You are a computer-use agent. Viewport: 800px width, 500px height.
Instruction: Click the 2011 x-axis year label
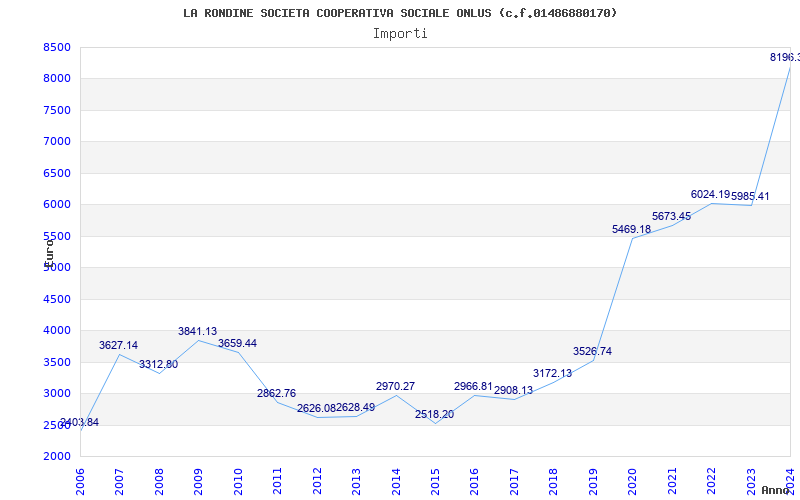tap(277, 482)
